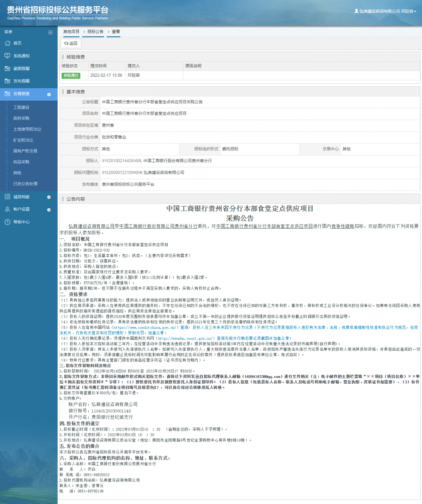Select the 帐户设置 account settings icon
The width and height of the screenshot is (422, 504).
tap(8, 209)
